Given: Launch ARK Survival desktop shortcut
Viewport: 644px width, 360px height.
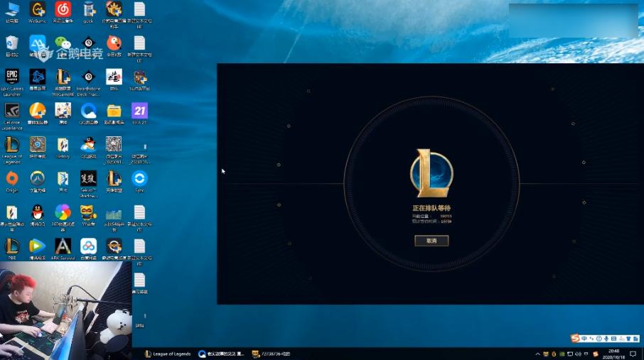Looking at the screenshot, I should coord(63,249).
